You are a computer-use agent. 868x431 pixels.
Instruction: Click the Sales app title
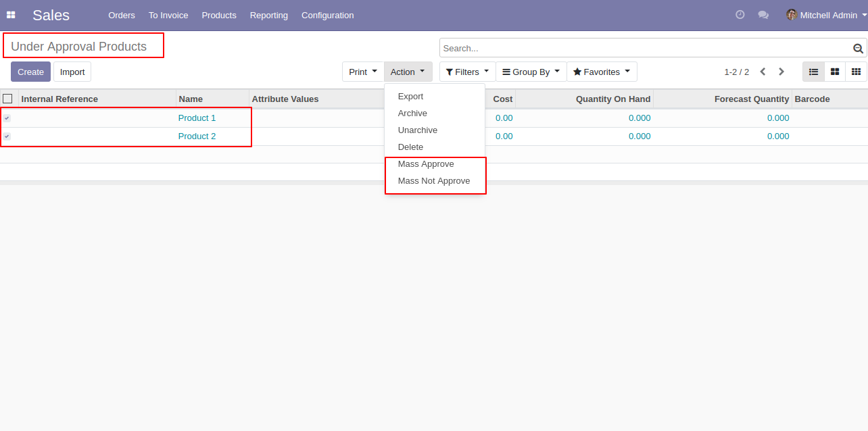coord(51,15)
